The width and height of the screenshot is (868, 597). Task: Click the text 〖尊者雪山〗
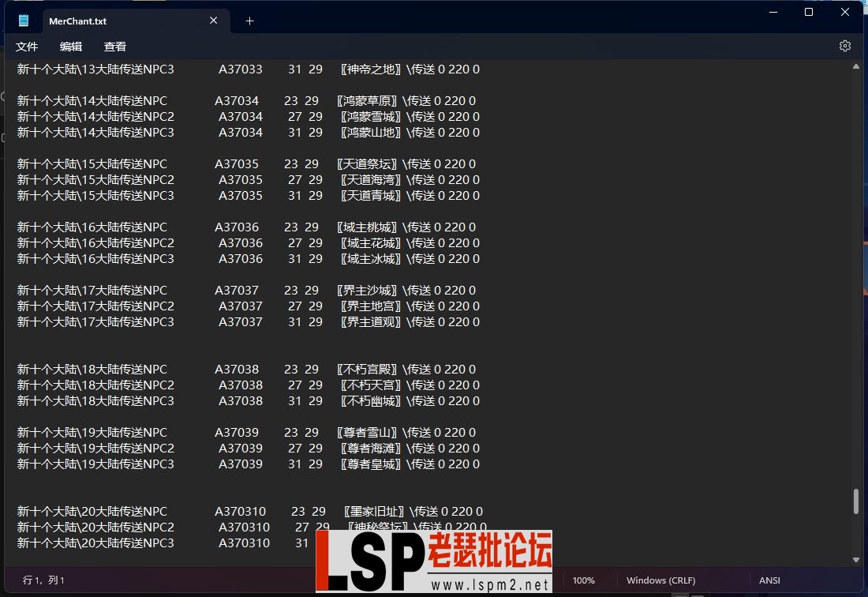click(x=367, y=433)
